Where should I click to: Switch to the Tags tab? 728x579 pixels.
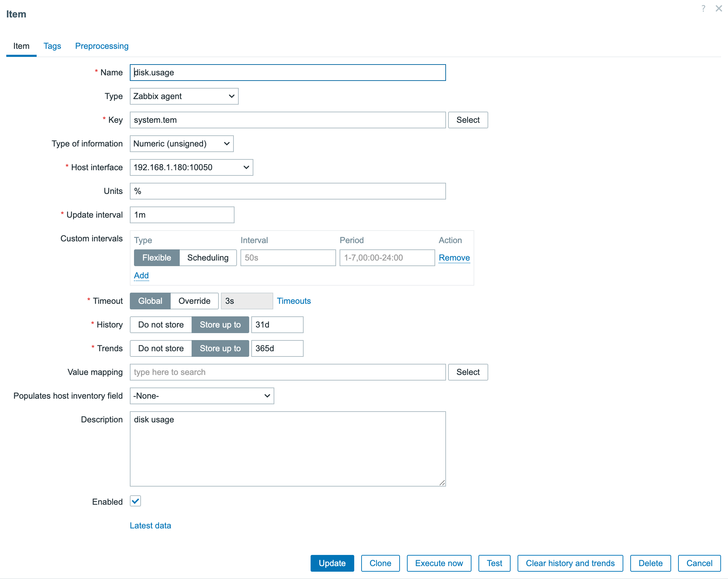(52, 46)
